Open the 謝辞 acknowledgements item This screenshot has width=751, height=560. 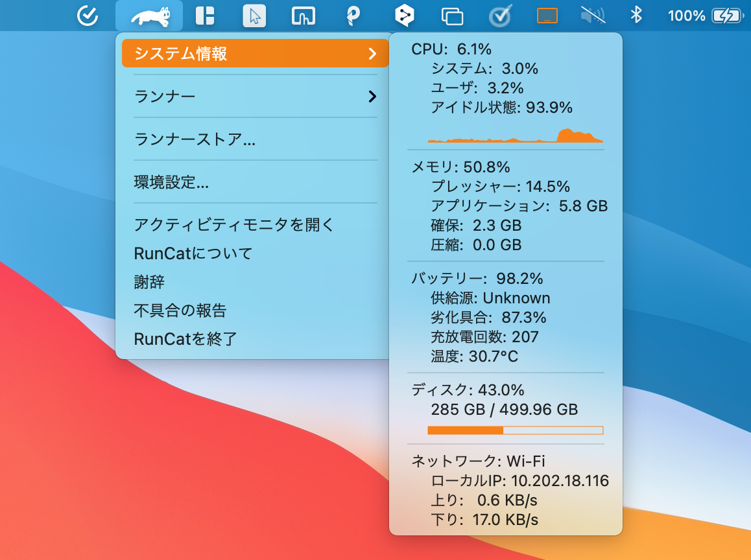click(256, 281)
